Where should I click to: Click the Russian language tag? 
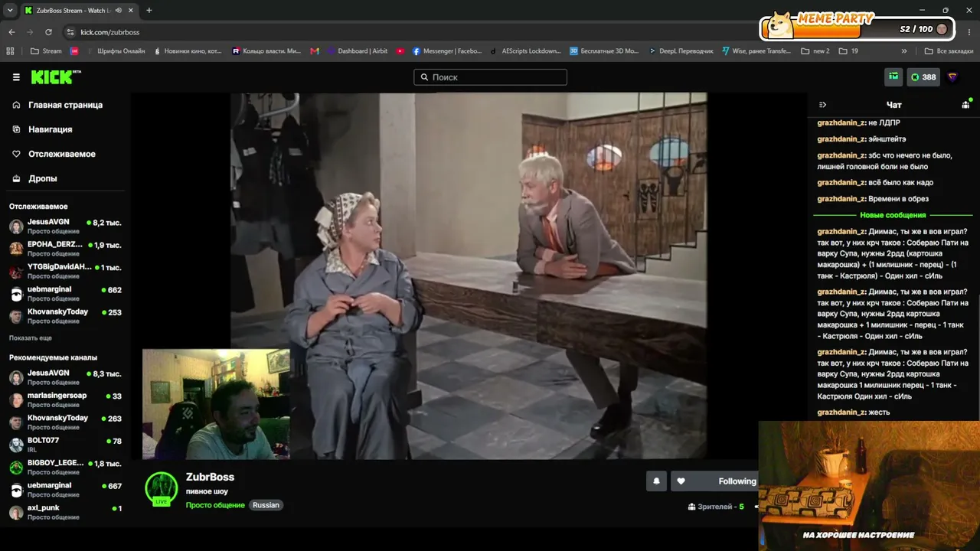pyautogui.click(x=266, y=505)
